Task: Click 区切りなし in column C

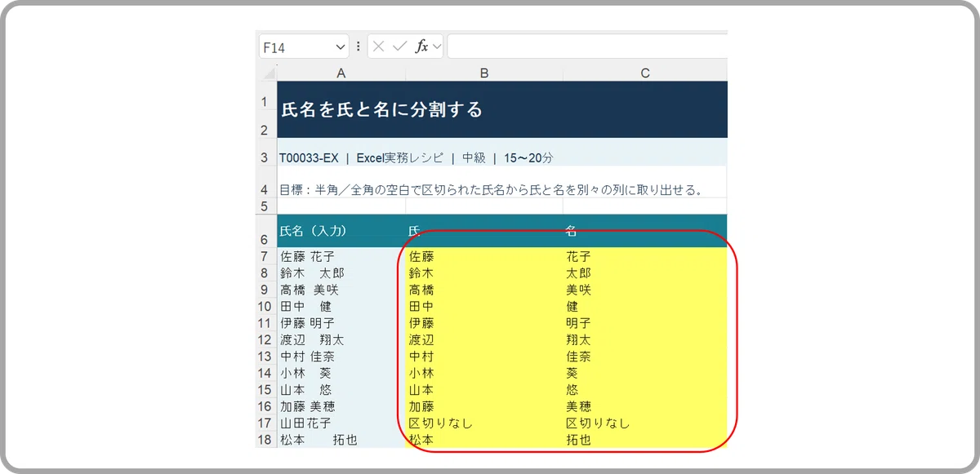Action: (x=645, y=423)
